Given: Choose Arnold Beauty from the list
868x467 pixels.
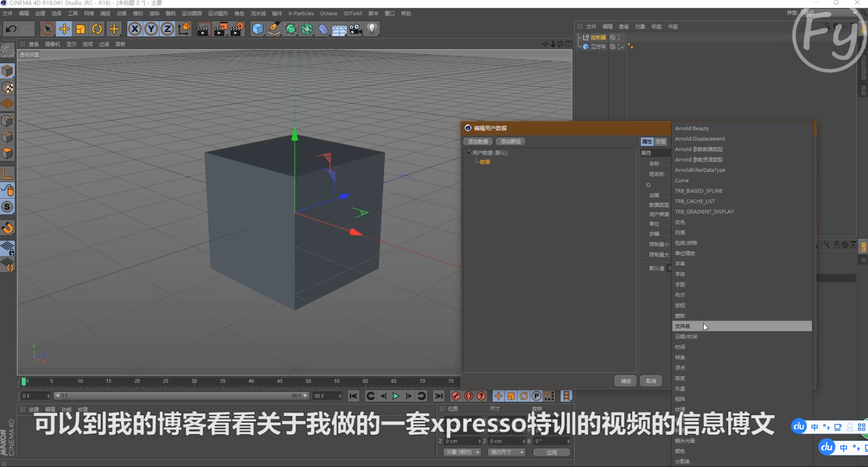Looking at the screenshot, I should (742, 129).
